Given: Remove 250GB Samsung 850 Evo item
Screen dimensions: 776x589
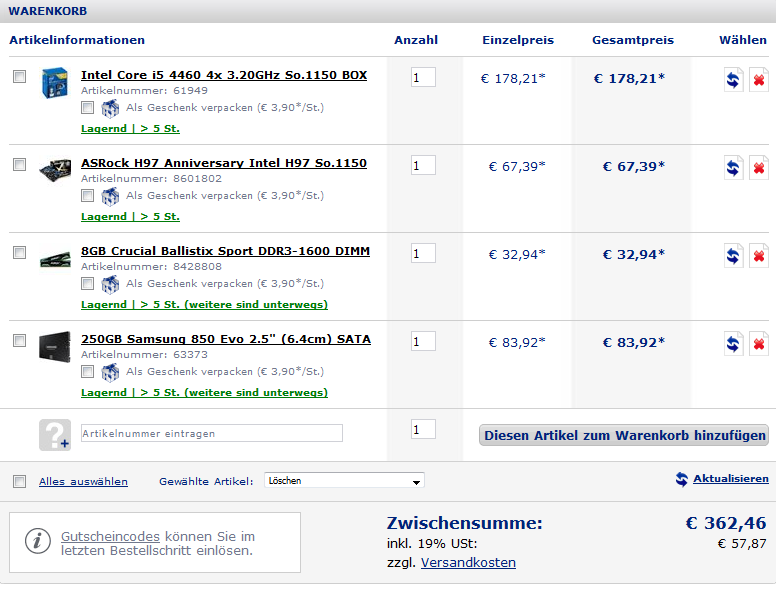Looking at the screenshot, I should pyautogui.click(x=759, y=344).
